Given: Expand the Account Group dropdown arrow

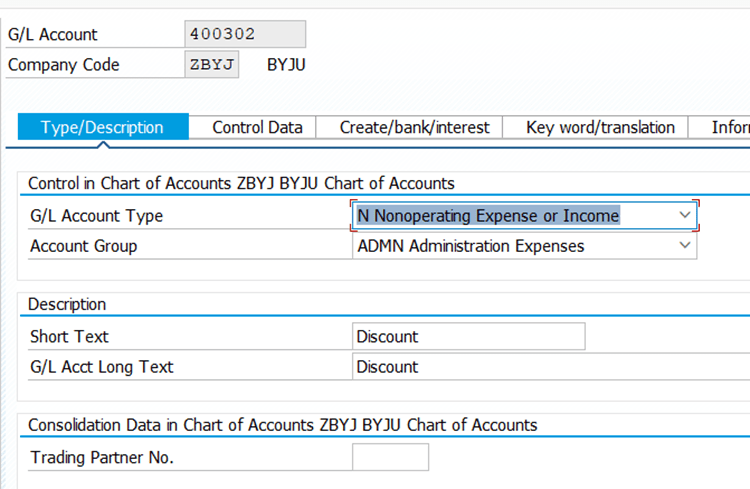Looking at the screenshot, I should (x=684, y=246).
